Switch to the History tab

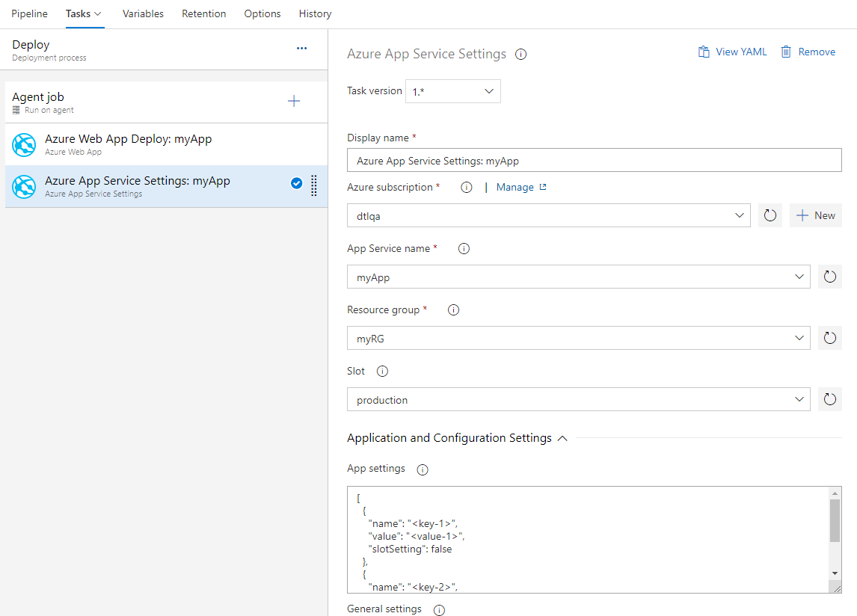pos(314,13)
